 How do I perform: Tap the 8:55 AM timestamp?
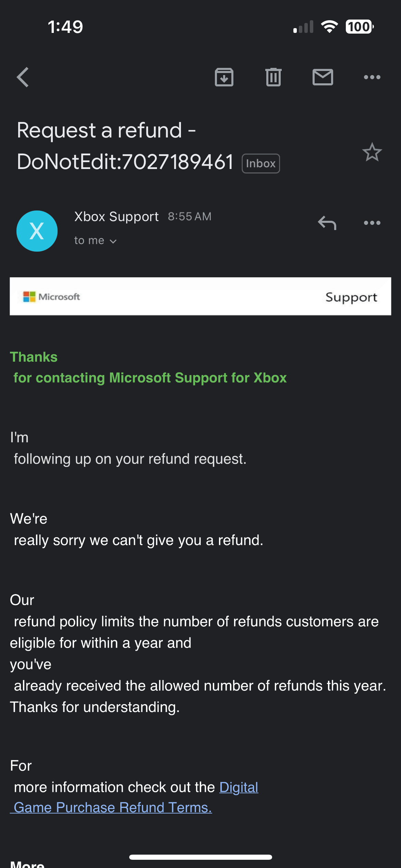pyautogui.click(x=190, y=217)
